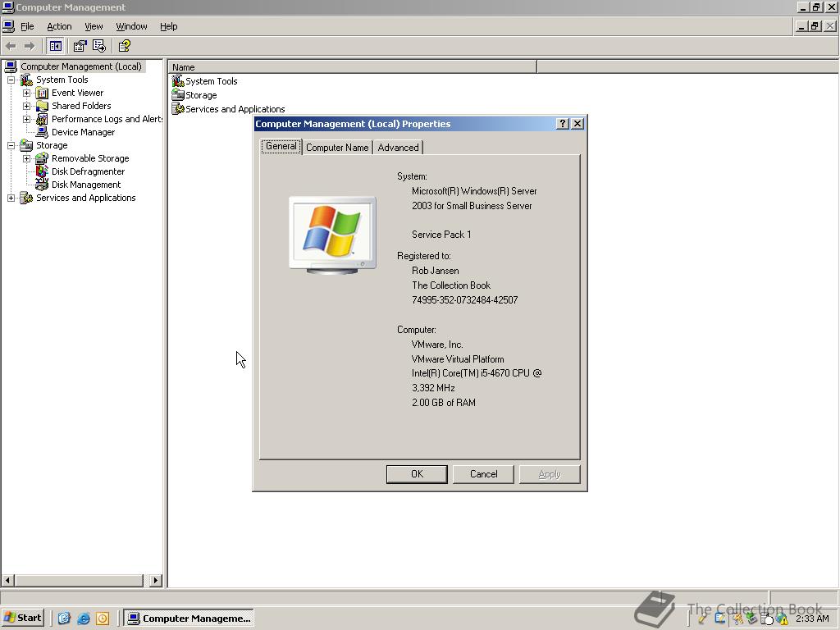The width and height of the screenshot is (840, 630).
Task: Select the Performance Logs and Alerts icon
Action: [x=42, y=120]
